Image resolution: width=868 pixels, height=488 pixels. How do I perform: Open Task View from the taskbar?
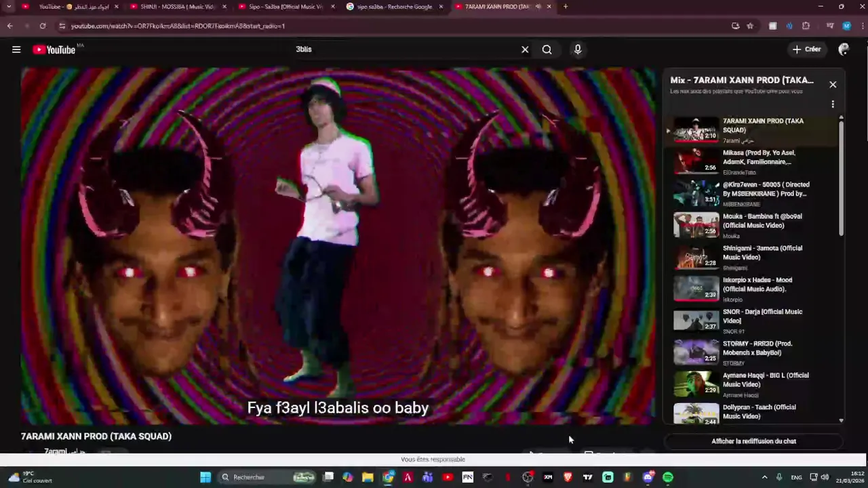click(x=328, y=477)
